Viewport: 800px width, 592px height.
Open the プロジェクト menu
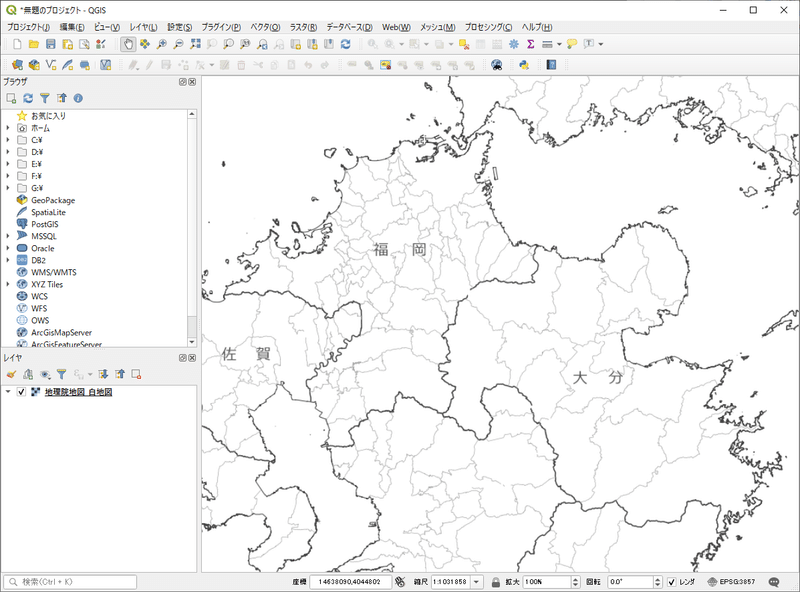[28, 27]
